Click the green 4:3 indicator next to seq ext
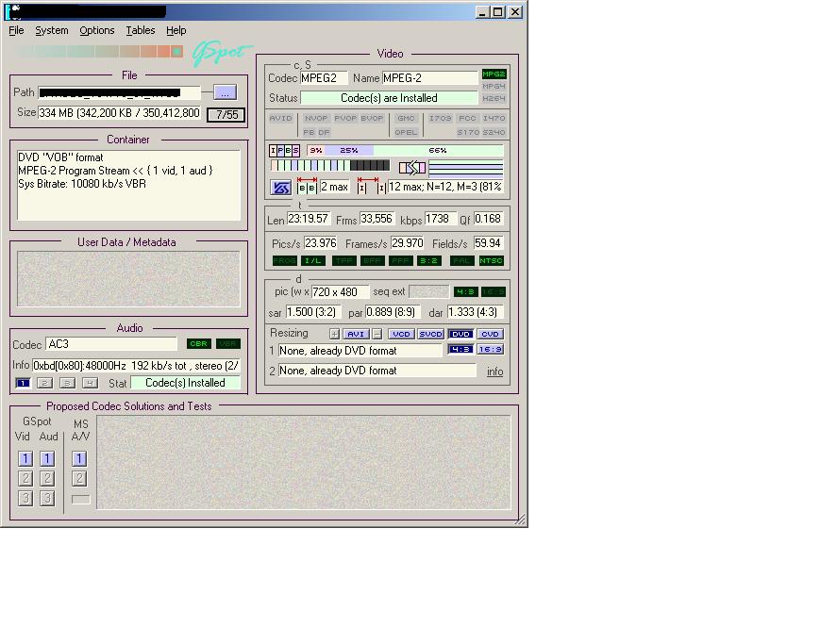This screenshot has width=837, height=644. click(x=465, y=292)
